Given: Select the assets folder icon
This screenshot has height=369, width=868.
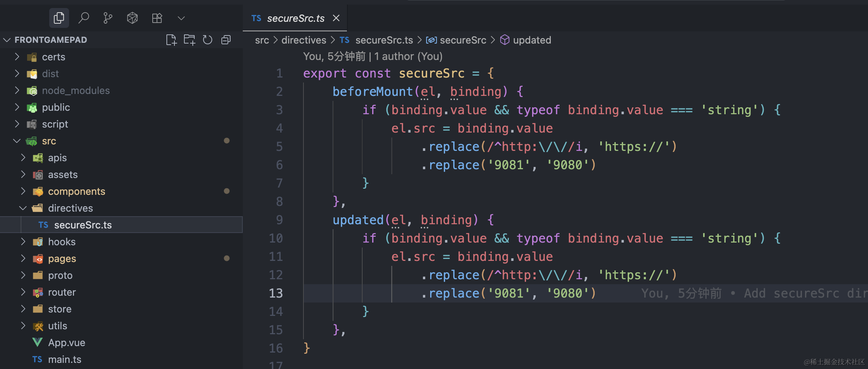Looking at the screenshot, I should click(38, 175).
